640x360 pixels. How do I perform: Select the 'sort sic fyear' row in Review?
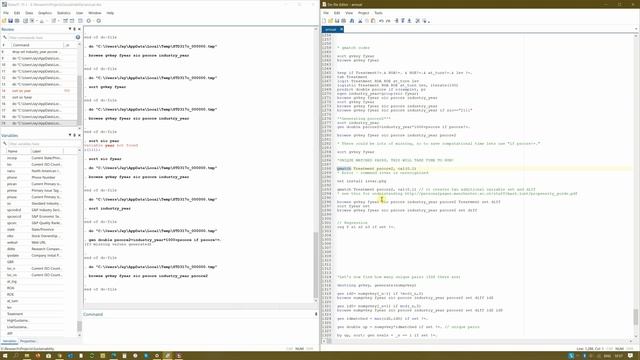click(38, 97)
